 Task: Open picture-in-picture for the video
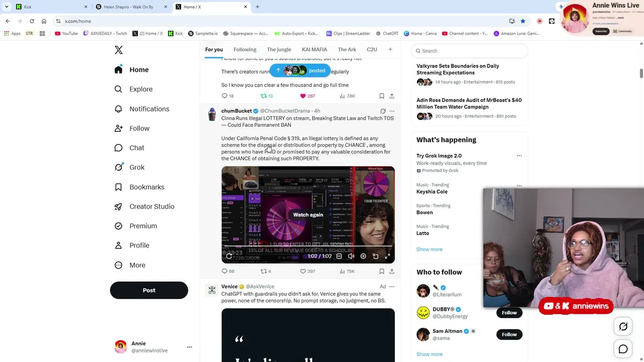point(375,256)
